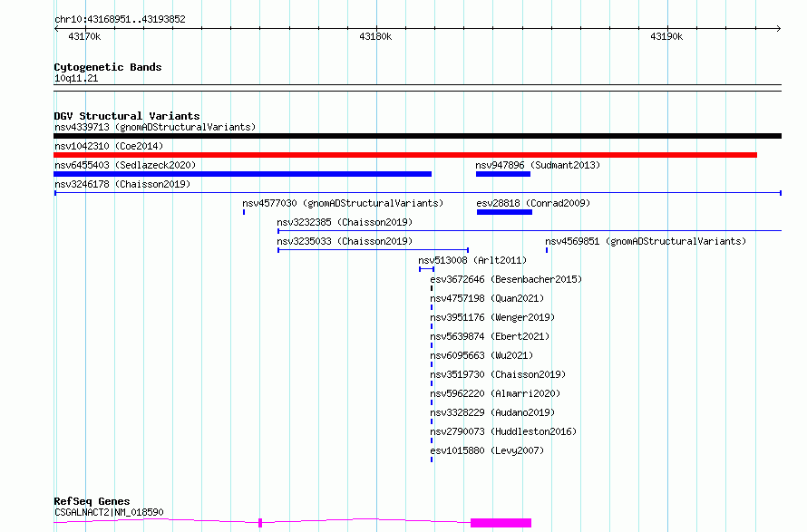Click nsv4757198 (Quan2021) label
The height and width of the screenshot is (532, 807).
(x=487, y=298)
